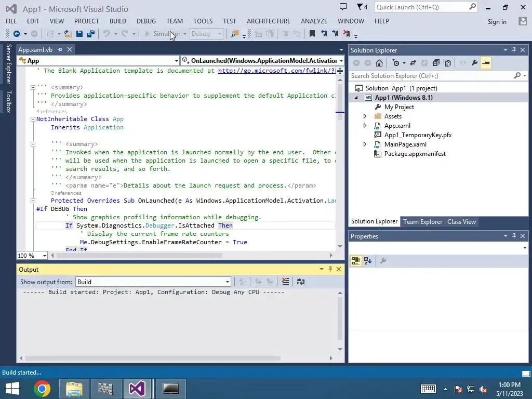Toggle a bookmark with the bookmark icon

(312, 33)
